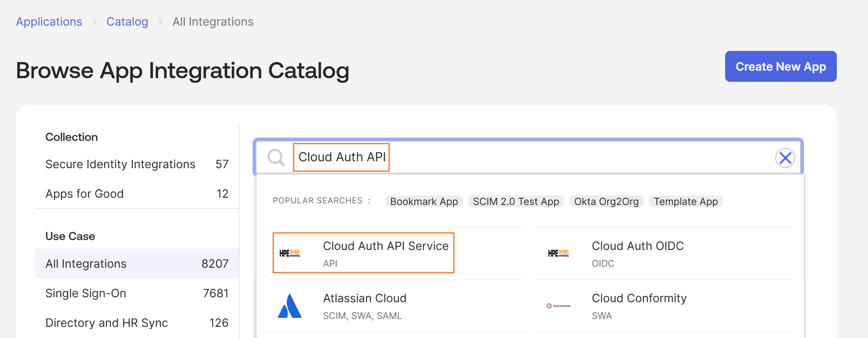Filter by Directory and HR Sync

click(x=137, y=323)
